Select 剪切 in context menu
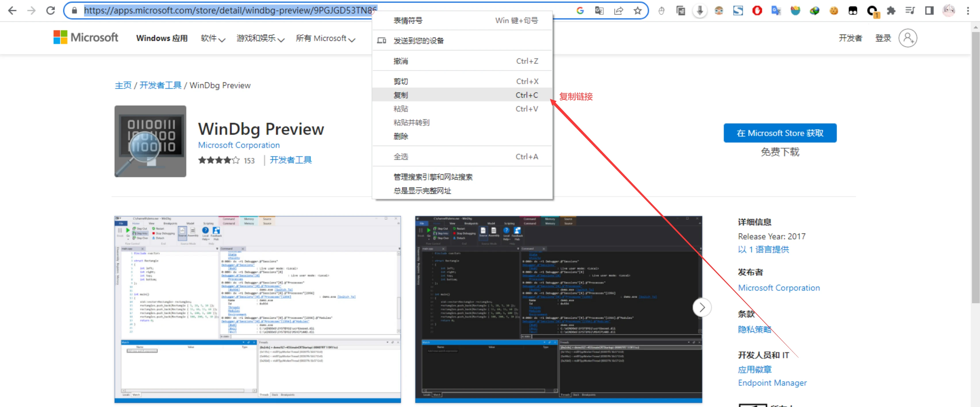 462,81
